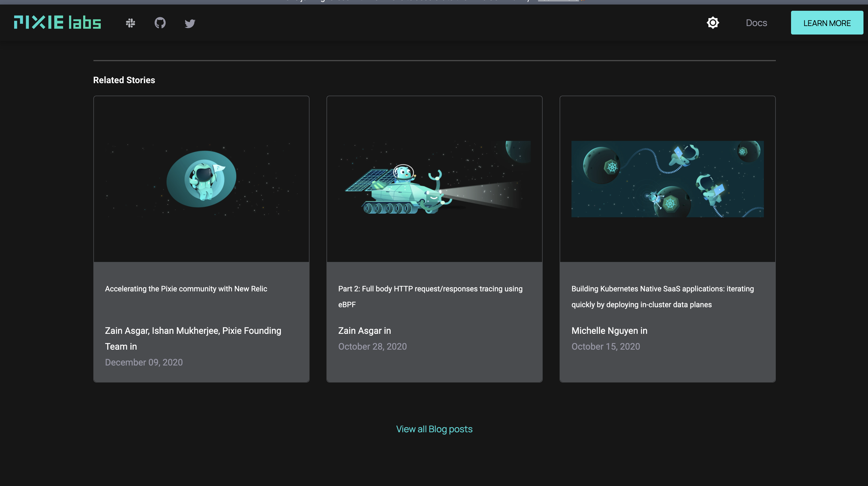
Task: Click author line 'Zain Asgar in'
Action: click(x=364, y=330)
